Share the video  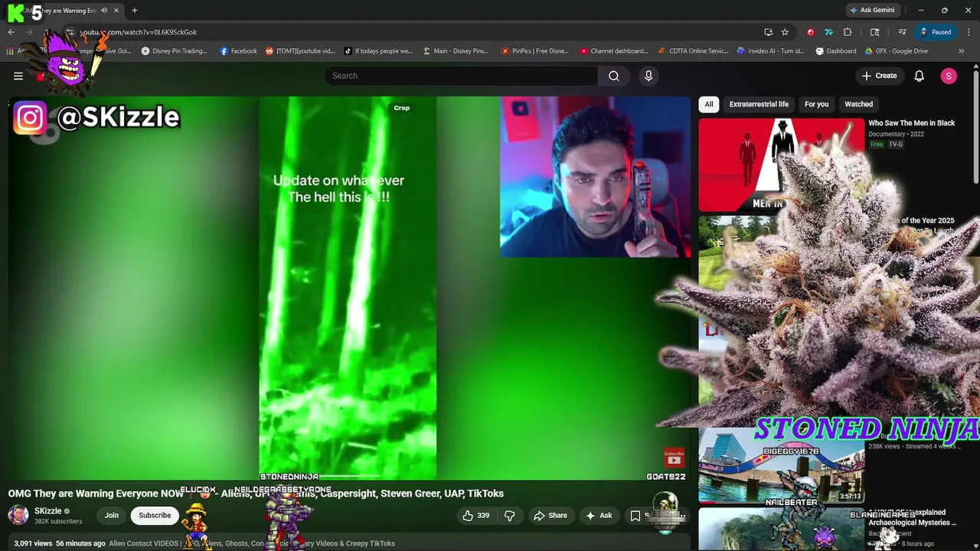[x=550, y=516]
